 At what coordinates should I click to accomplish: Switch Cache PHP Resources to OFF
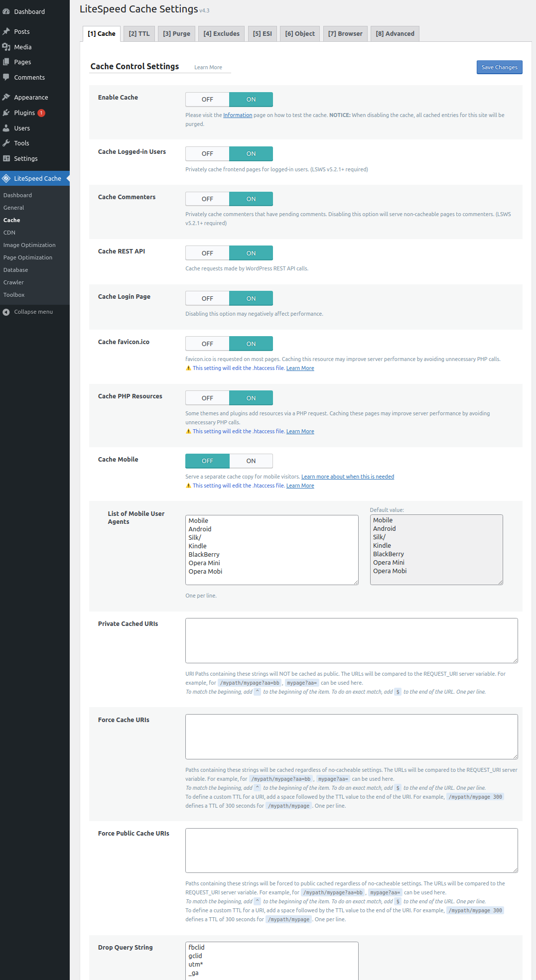[x=207, y=398]
